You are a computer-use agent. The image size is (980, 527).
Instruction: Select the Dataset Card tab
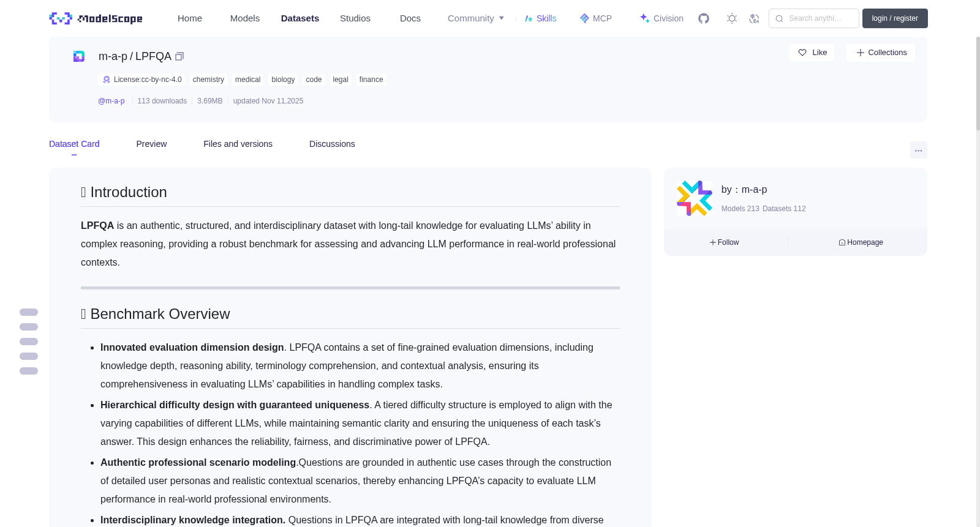coord(74,144)
